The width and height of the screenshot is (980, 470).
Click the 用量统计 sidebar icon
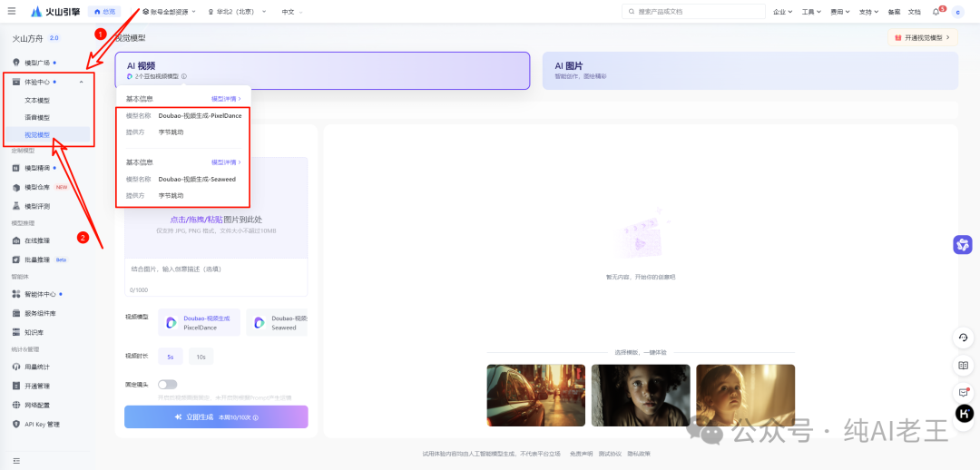click(x=16, y=367)
